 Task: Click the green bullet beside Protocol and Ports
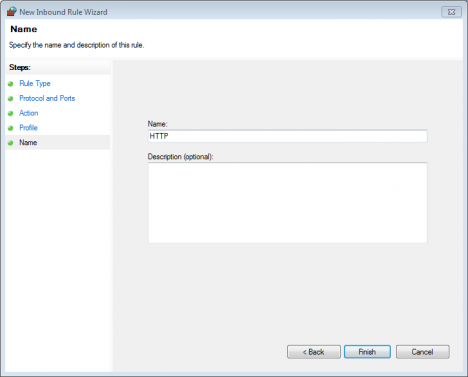11,99
